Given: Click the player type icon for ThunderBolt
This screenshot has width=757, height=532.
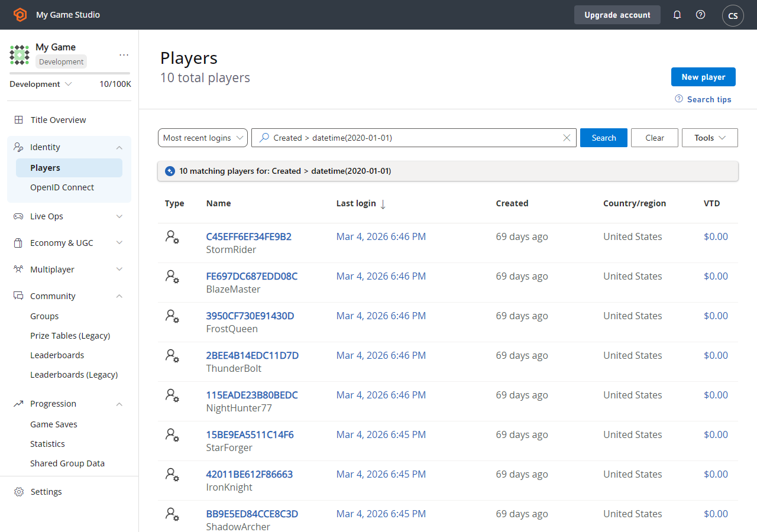Looking at the screenshot, I should (x=172, y=356).
